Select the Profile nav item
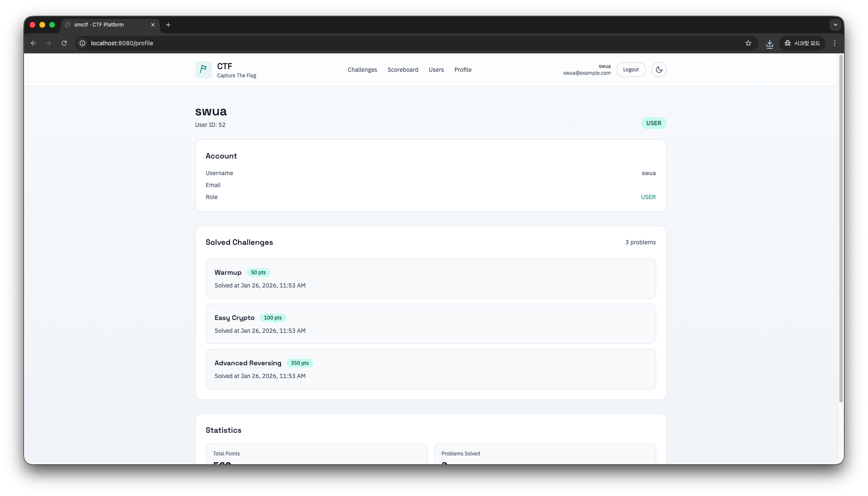Viewport: 868px width, 496px height. point(463,70)
